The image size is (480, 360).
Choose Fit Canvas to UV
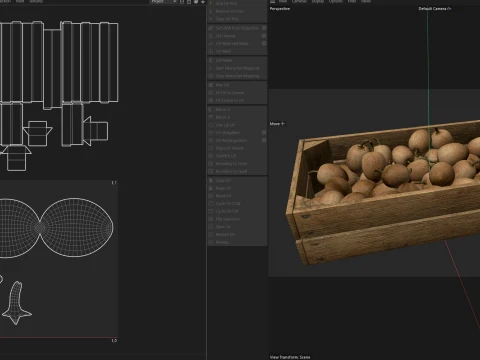(230, 100)
